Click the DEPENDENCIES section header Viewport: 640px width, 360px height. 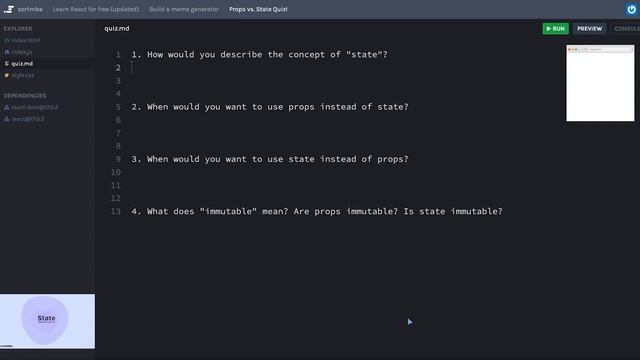pyautogui.click(x=25, y=96)
